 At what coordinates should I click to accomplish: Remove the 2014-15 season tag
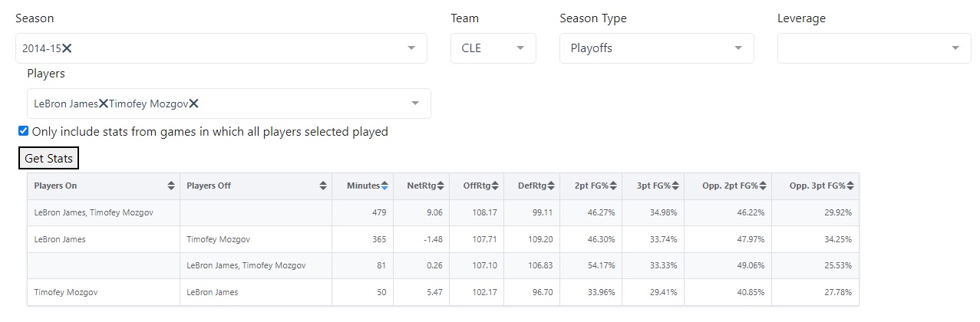tap(67, 48)
